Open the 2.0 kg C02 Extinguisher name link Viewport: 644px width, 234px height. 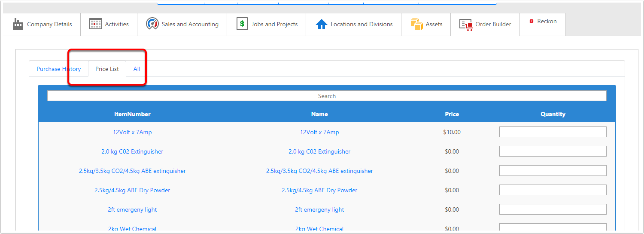(x=319, y=151)
